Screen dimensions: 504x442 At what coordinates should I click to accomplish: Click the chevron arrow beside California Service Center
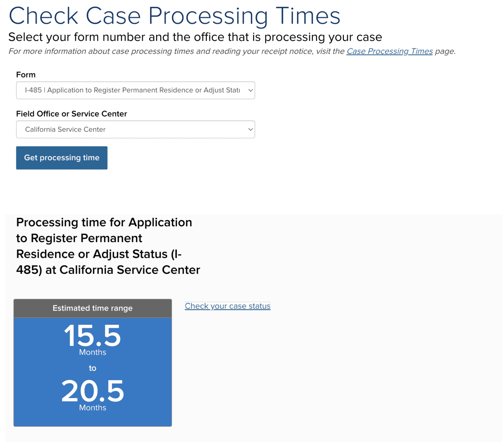250,129
